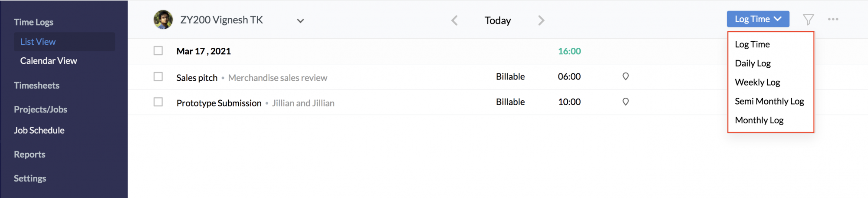
Task: Choose Weekly Log from the menu
Action: [x=757, y=82]
